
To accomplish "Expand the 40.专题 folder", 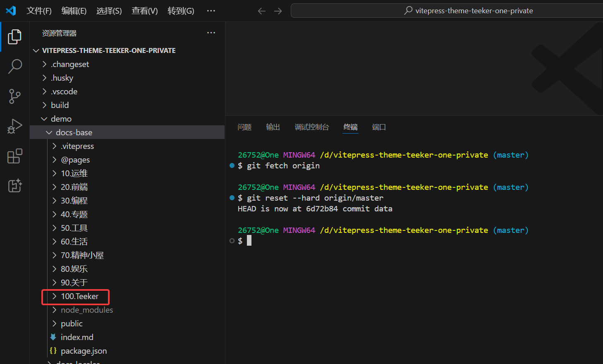I will pos(127,214).
